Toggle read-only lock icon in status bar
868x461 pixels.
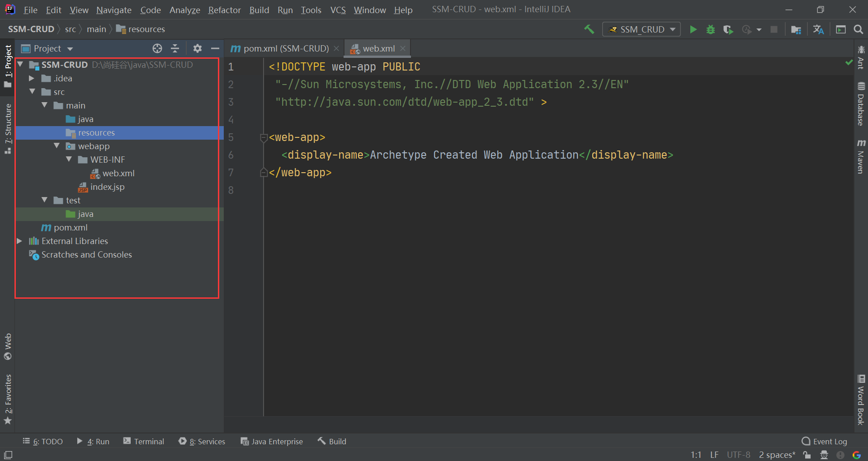pos(807,455)
